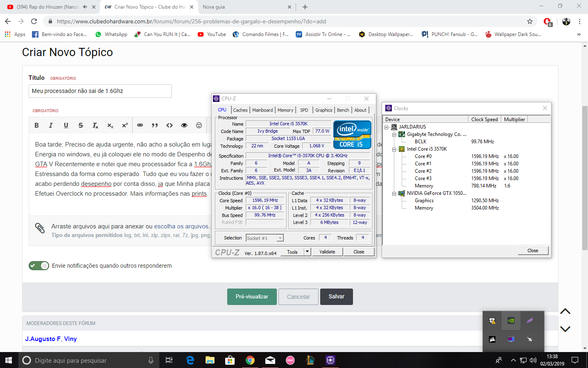Open the SPD tab in CPU-Z
The image size is (588, 368).
[x=304, y=110]
